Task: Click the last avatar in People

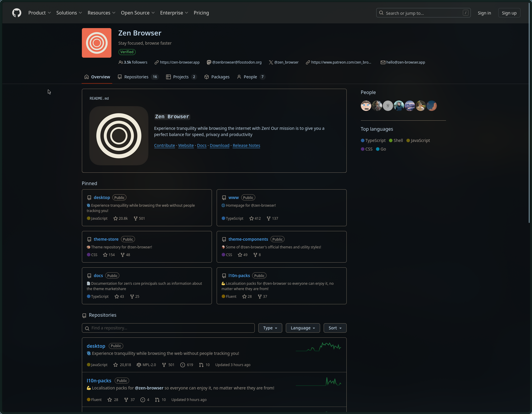Action: coord(432,106)
